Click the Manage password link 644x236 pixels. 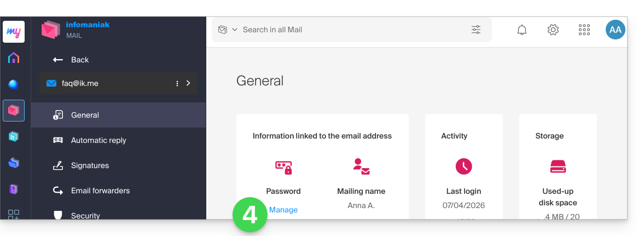click(x=283, y=210)
